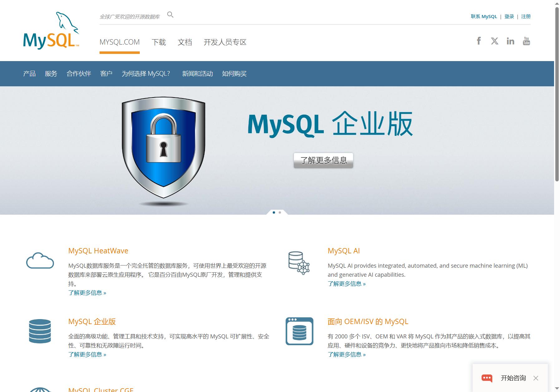This screenshot has height=392, width=560.
Task: Click the MySQL 企业版 database stack icon
Action: (x=40, y=331)
